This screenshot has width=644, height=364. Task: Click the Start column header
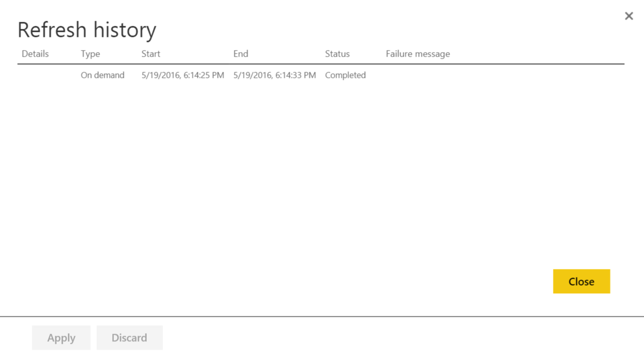point(150,54)
